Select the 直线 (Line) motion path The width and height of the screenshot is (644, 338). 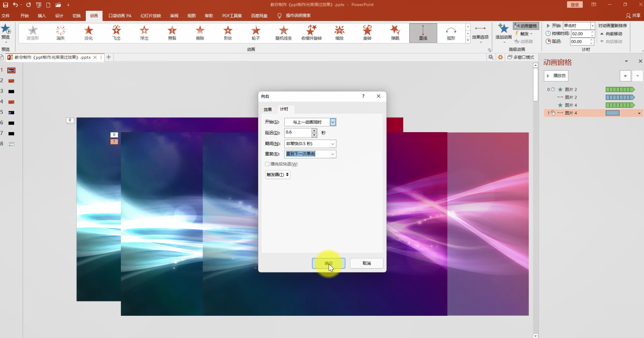click(x=423, y=33)
